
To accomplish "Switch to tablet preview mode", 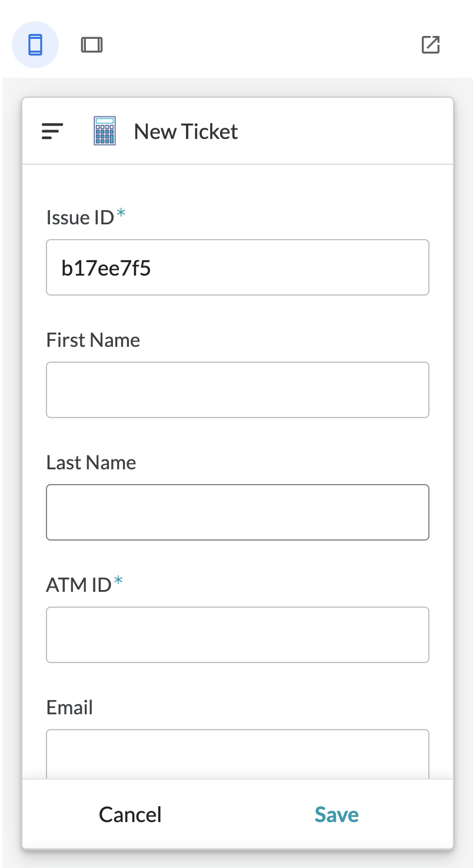I will tap(92, 45).
